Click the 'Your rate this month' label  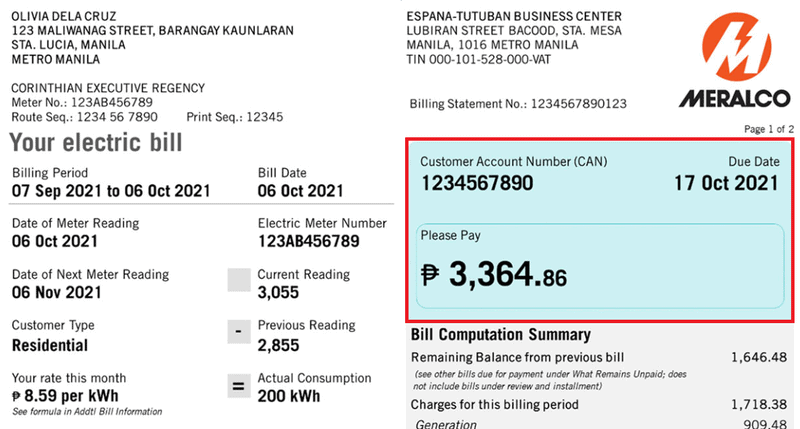coord(69,378)
